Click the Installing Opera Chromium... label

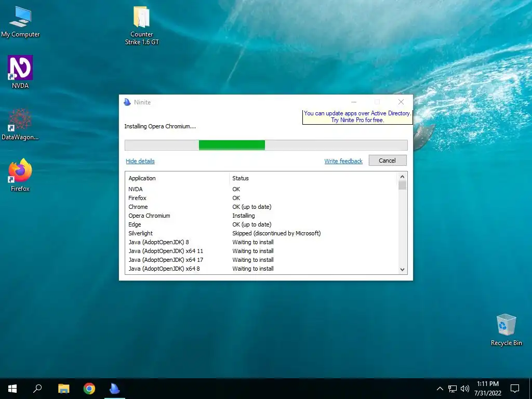pyautogui.click(x=160, y=126)
